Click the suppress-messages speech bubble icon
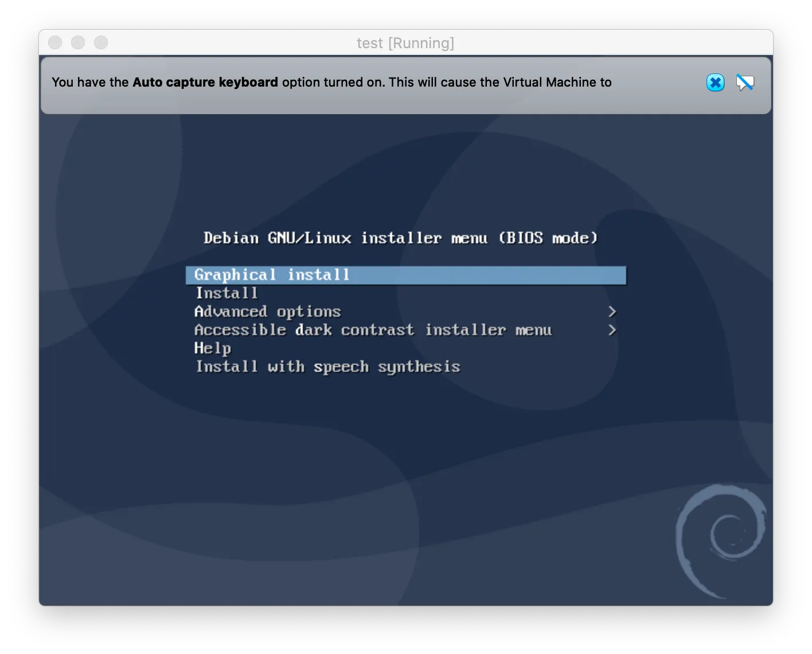The width and height of the screenshot is (812, 654). (x=745, y=83)
